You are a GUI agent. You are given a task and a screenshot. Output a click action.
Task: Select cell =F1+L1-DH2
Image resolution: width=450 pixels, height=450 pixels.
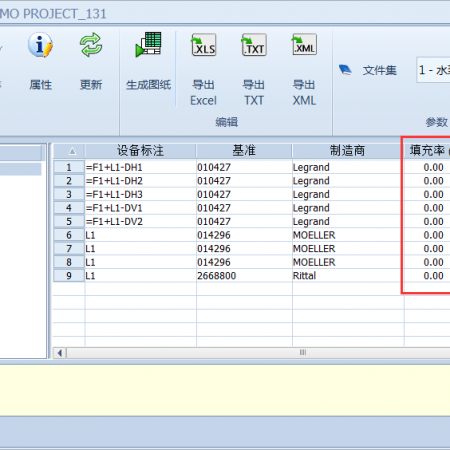141,181
